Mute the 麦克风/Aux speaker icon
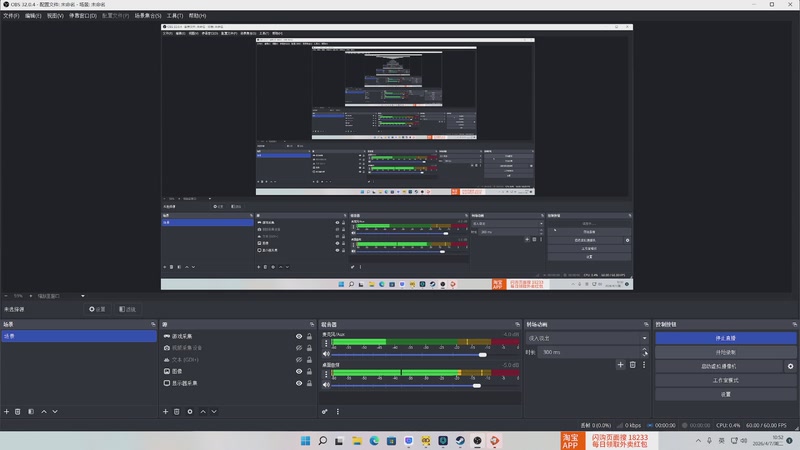The width and height of the screenshot is (800, 450). coord(327,354)
